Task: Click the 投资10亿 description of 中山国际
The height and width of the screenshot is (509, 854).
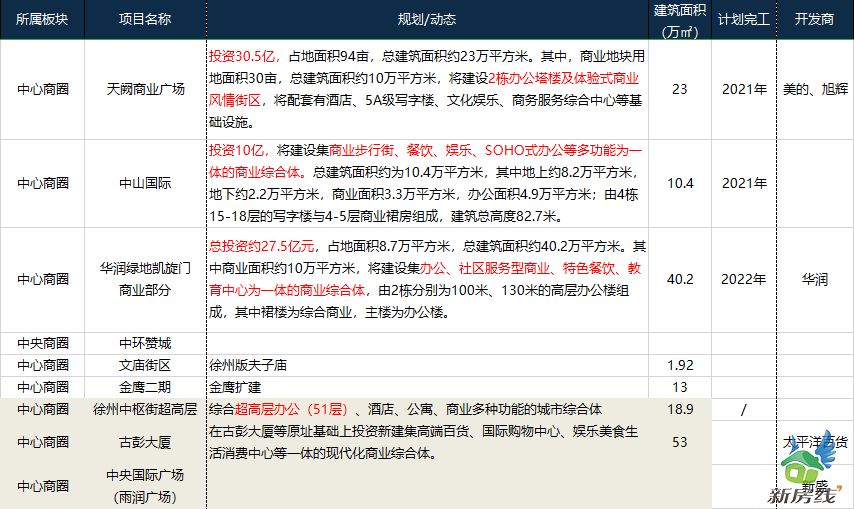Action: (x=427, y=183)
